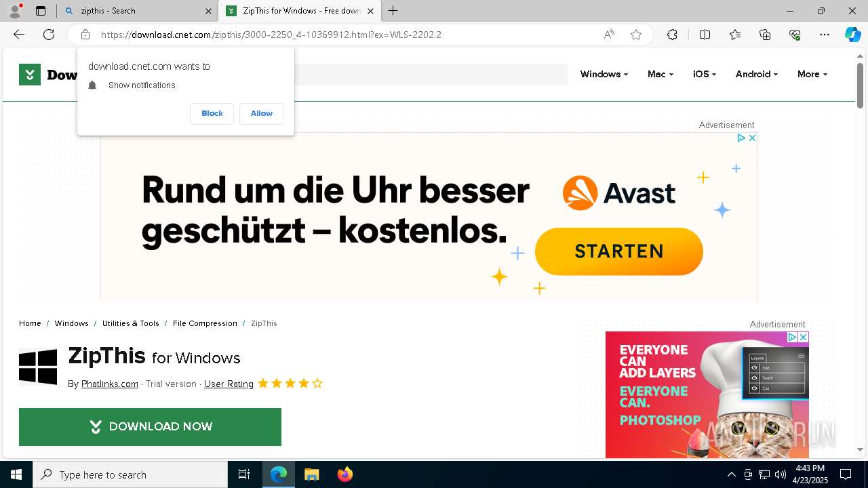The image size is (868, 488).
Task: Select the ZipThis for Windows tab
Action: (x=300, y=11)
